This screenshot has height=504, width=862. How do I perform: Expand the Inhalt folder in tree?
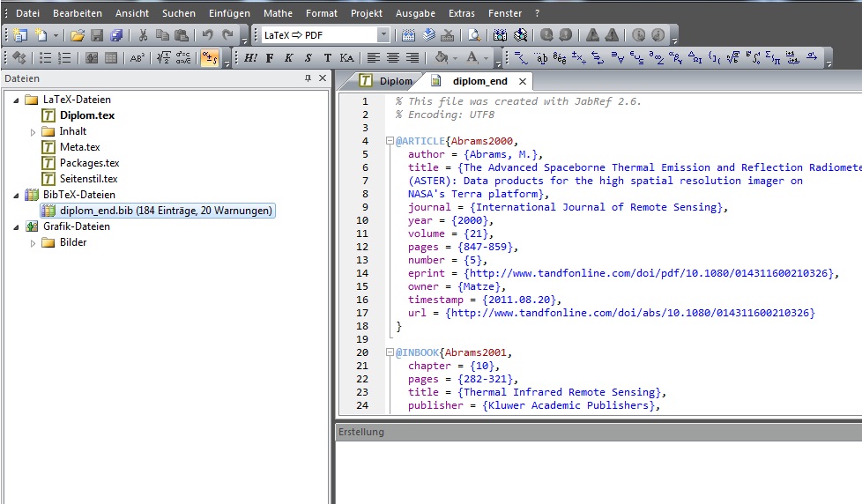[33, 131]
